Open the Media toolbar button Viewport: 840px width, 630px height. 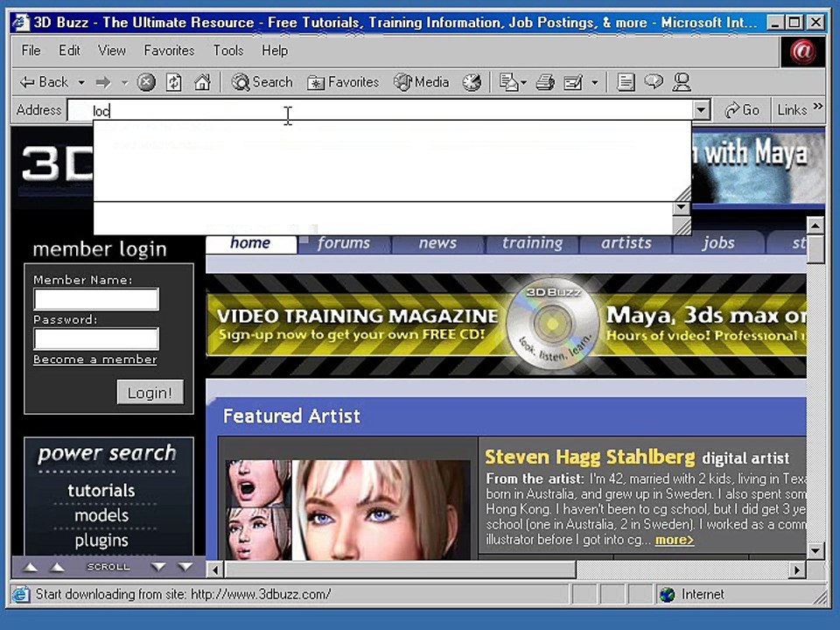click(421, 82)
